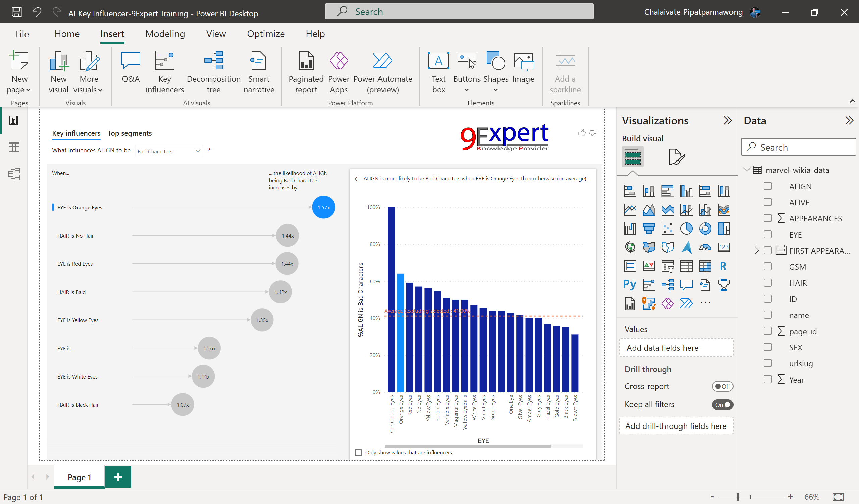Select the Python visual
Screen dimensions: 859x504
tap(630, 284)
